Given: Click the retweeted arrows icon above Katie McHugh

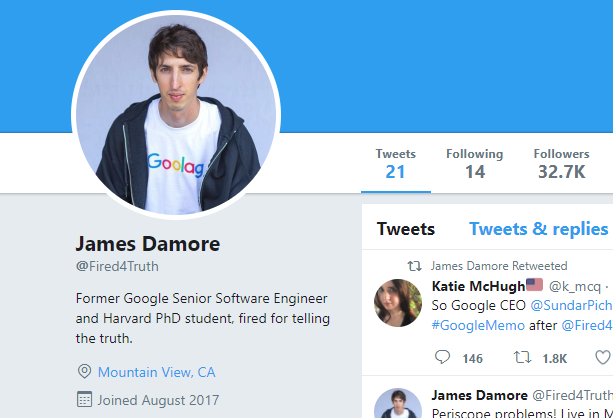Looking at the screenshot, I should tap(415, 266).
